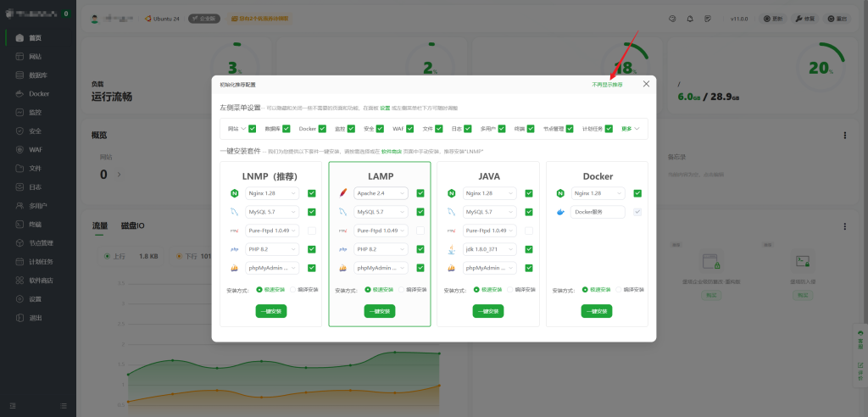Click the Apache feather icon in LAMP
This screenshot has width=868, height=417.
click(342, 193)
